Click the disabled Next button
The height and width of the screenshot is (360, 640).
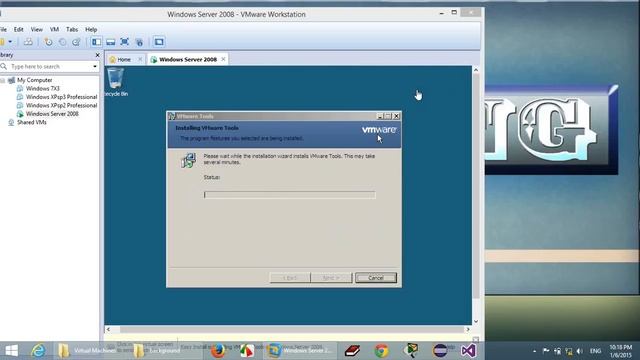click(x=331, y=278)
